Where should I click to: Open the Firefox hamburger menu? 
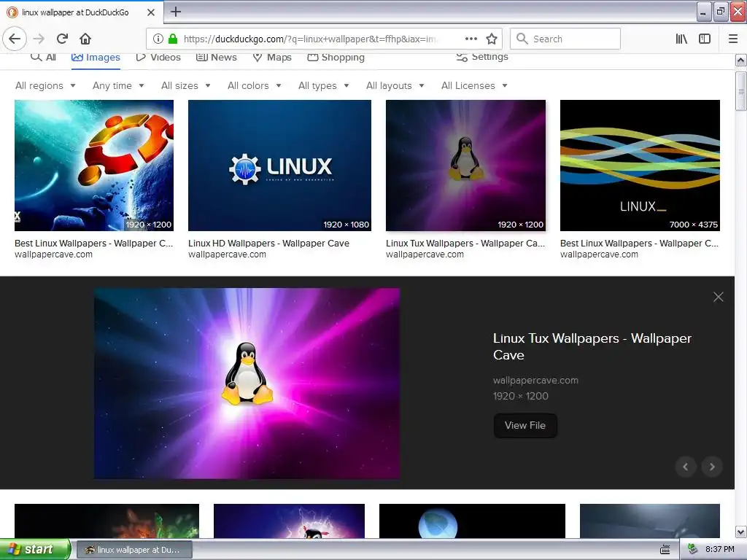[x=733, y=39]
